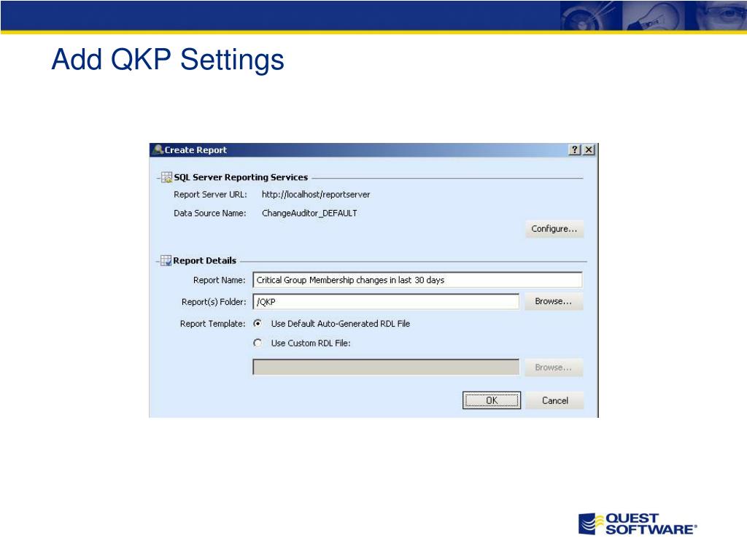Open the dialog help question mark button
Viewport: 747px width, 560px height.
(x=575, y=149)
